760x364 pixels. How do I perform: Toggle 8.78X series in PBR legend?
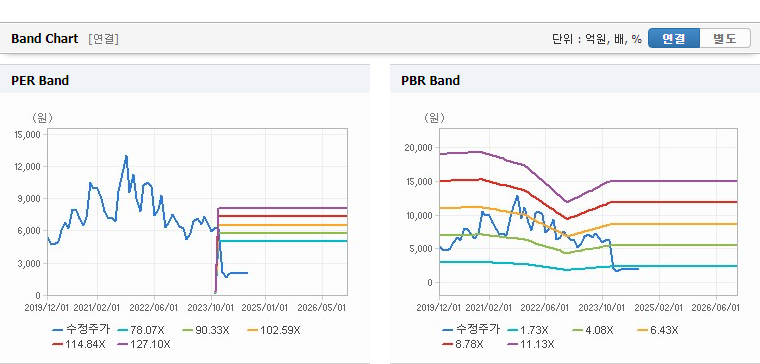pyautogui.click(x=463, y=344)
